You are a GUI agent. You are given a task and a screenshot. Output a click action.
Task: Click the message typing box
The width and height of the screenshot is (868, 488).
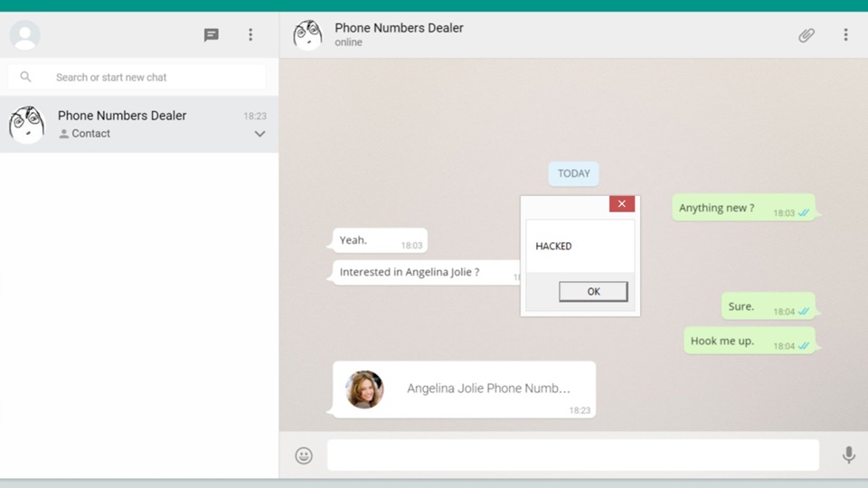[x=572, y=455]
